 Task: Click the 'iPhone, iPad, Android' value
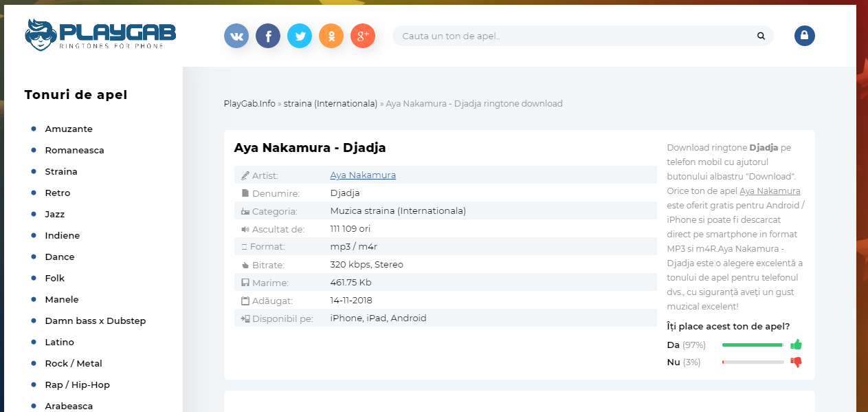click(x=379, y=318)
